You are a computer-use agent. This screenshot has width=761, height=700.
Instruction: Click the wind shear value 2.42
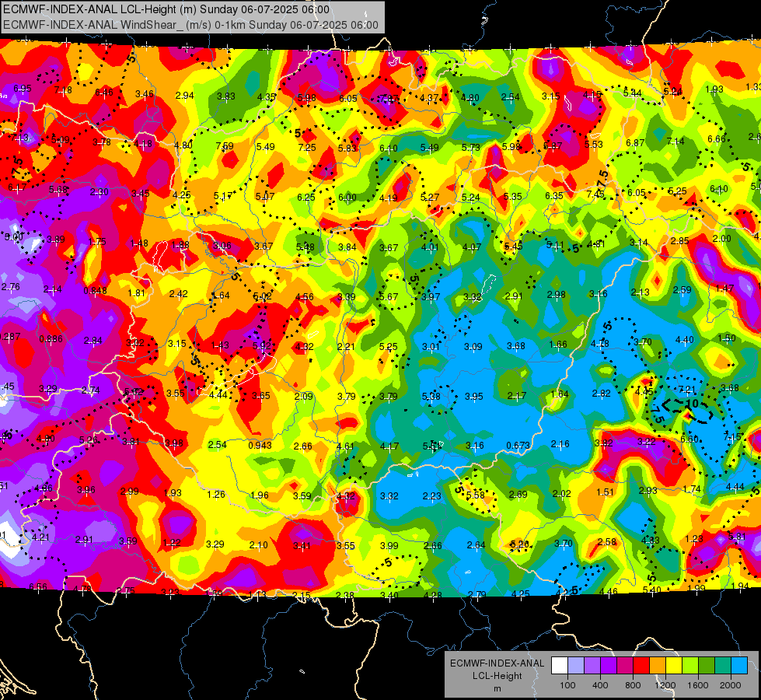click(x=179, y=293)
